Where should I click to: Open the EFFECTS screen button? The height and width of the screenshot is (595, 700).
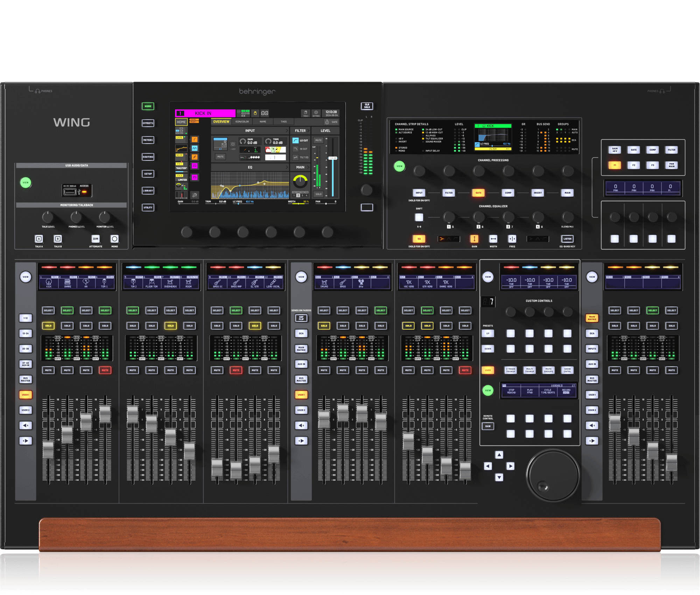pyautogui.click(x=148, y=123)
